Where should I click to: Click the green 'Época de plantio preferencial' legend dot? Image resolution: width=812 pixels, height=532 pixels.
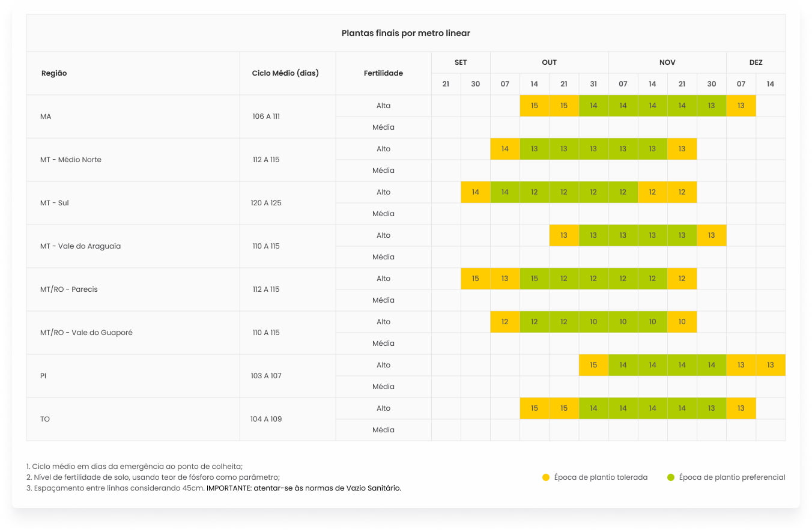point(671,477)
